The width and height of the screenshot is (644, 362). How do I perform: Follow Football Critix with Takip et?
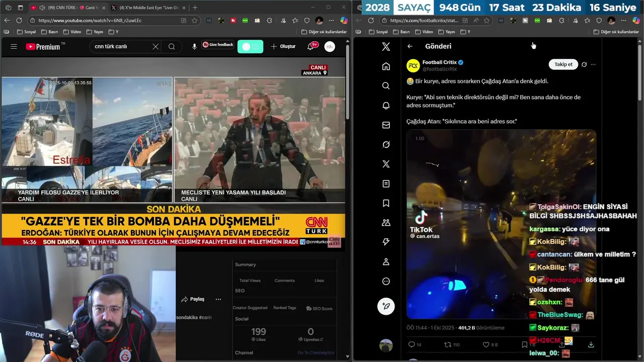563,64
